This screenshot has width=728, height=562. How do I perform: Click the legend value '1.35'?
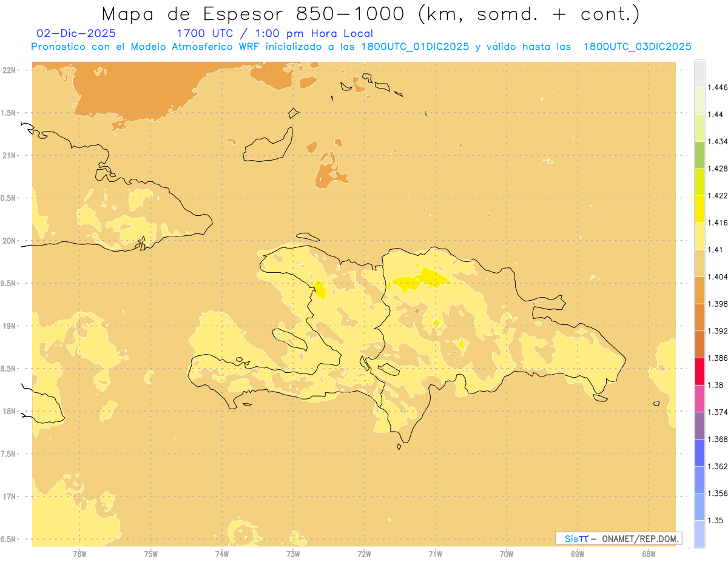(x=715, y=520)
